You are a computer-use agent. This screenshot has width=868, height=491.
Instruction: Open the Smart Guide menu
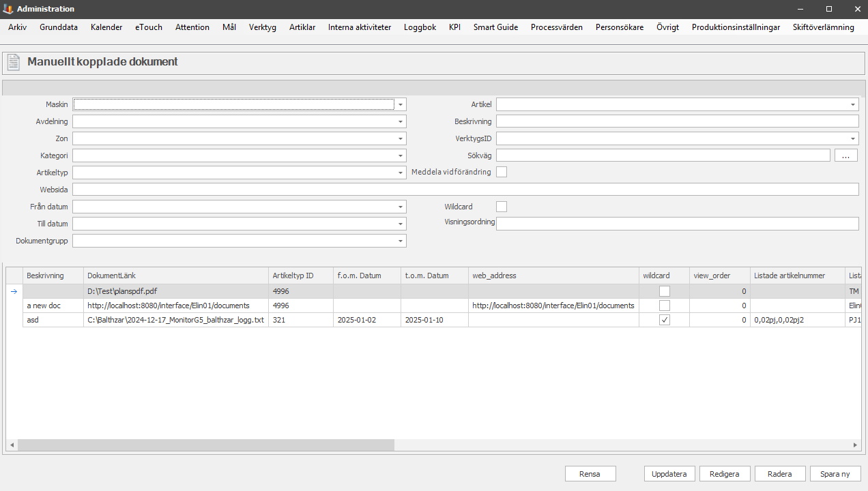[x=495, y=27]
